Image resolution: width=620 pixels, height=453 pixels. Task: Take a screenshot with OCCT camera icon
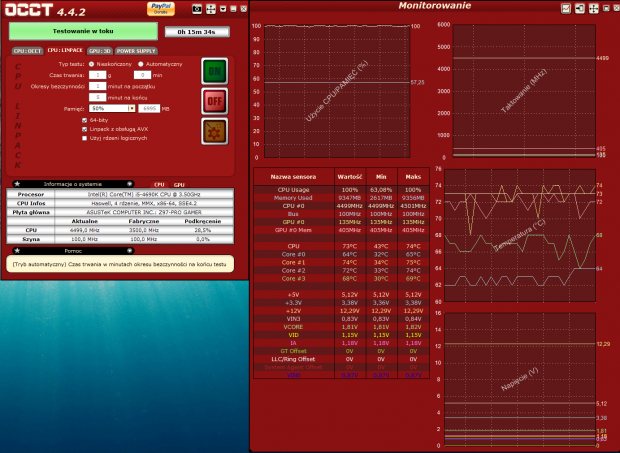click(197, 8)
